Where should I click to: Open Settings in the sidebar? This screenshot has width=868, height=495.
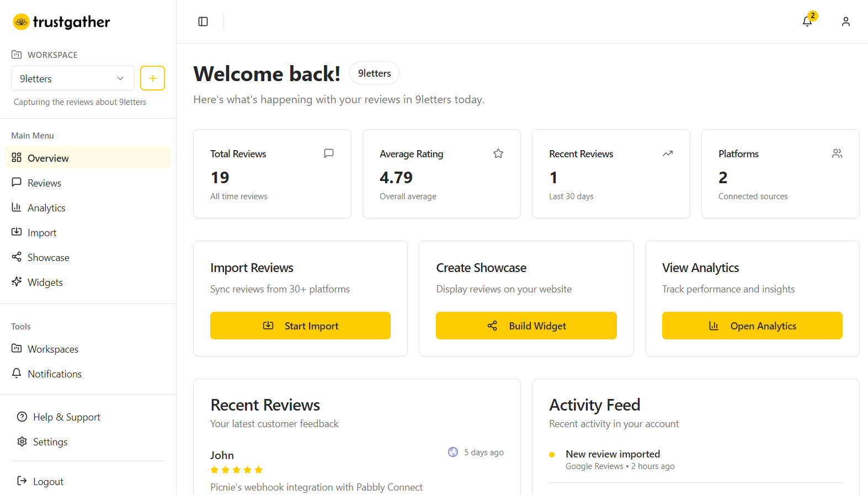(x=88, y=441)
